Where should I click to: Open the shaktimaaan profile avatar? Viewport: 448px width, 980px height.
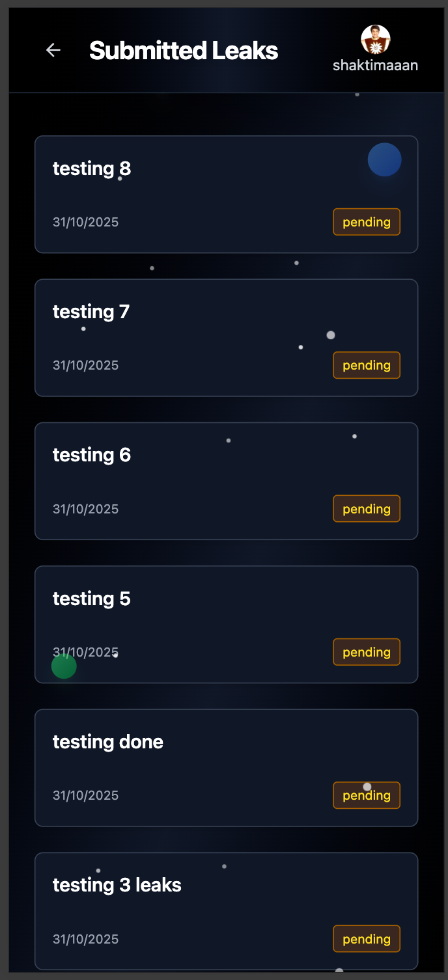point(375,40)
